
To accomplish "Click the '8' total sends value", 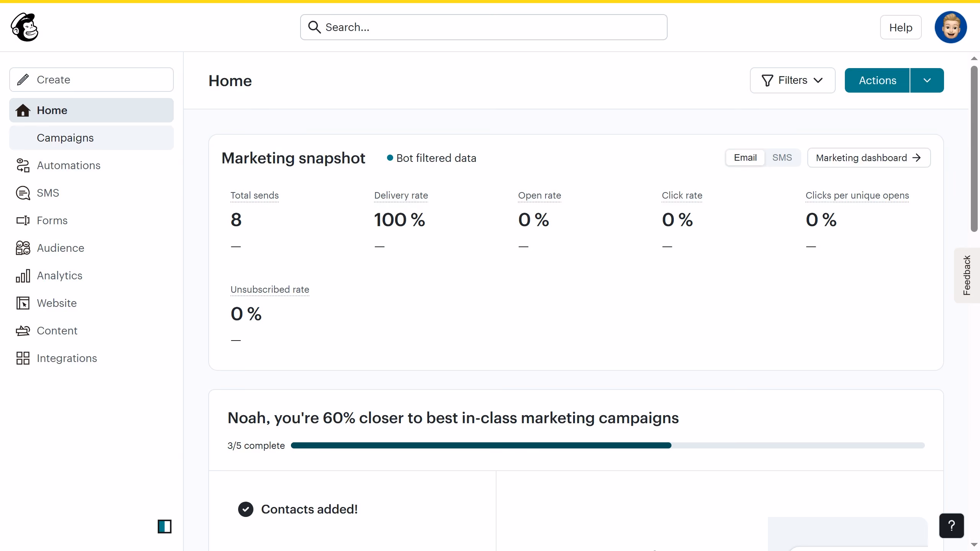I will (x=236, y=220).
